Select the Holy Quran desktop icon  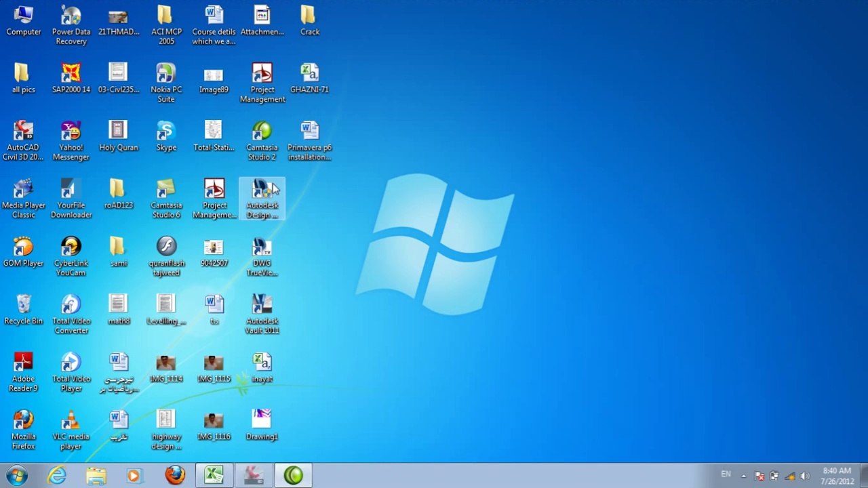click(x=119, y=136)
